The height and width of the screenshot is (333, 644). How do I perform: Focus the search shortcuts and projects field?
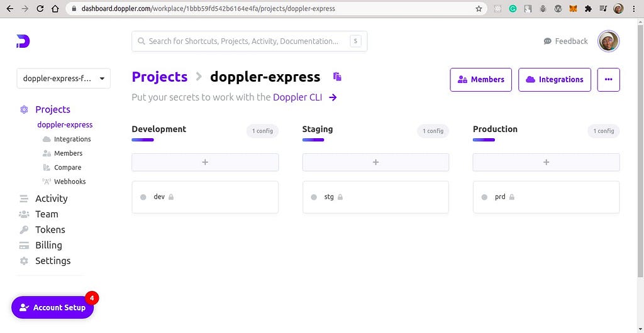click(x=249, y=41)
